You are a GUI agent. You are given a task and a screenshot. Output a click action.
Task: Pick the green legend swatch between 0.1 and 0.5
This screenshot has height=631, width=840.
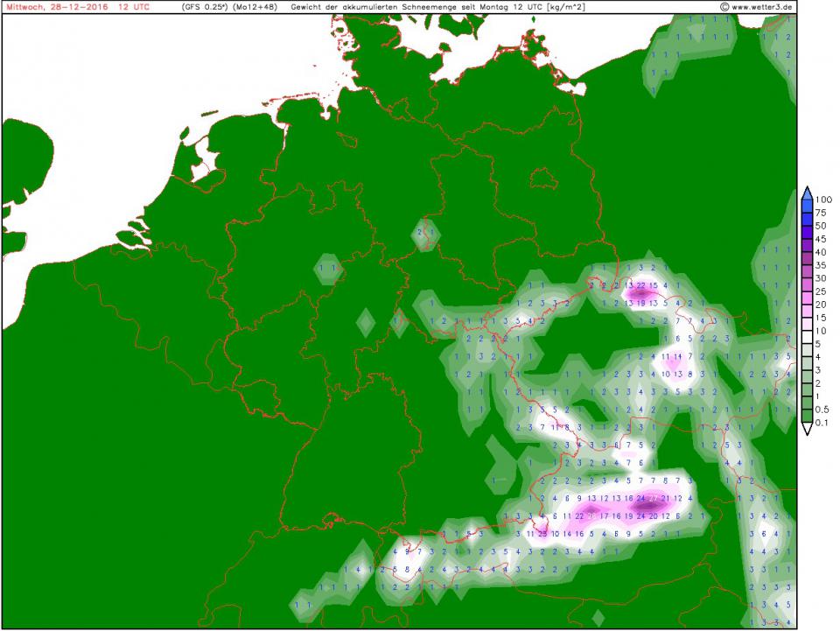(807, 416)
